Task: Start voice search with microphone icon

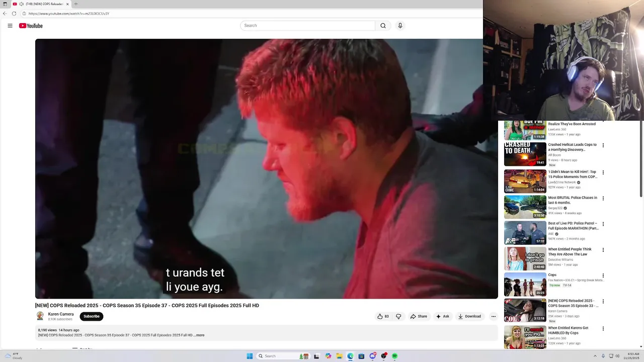Action: coord(400,26)
